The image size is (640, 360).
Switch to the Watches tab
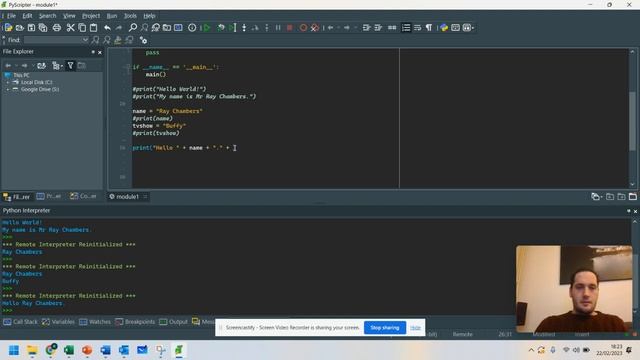click(95, 322)
